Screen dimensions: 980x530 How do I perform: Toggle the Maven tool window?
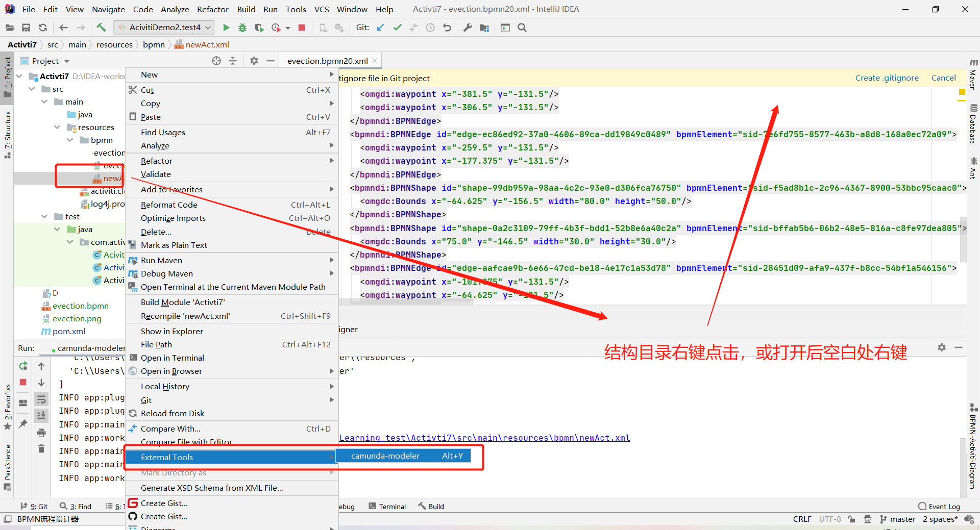(x=973, y=73)
